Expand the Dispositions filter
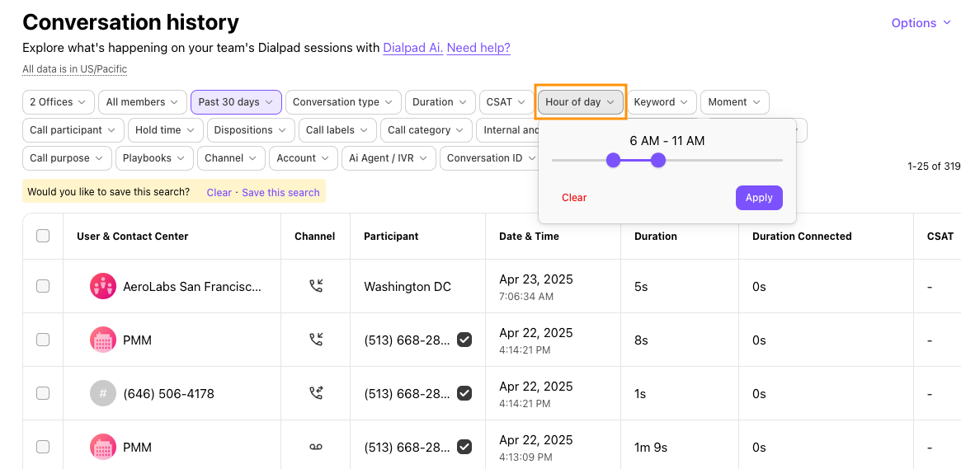Viewport: 980px width, 469px height. pyautogui.click(x=251, y=130)
